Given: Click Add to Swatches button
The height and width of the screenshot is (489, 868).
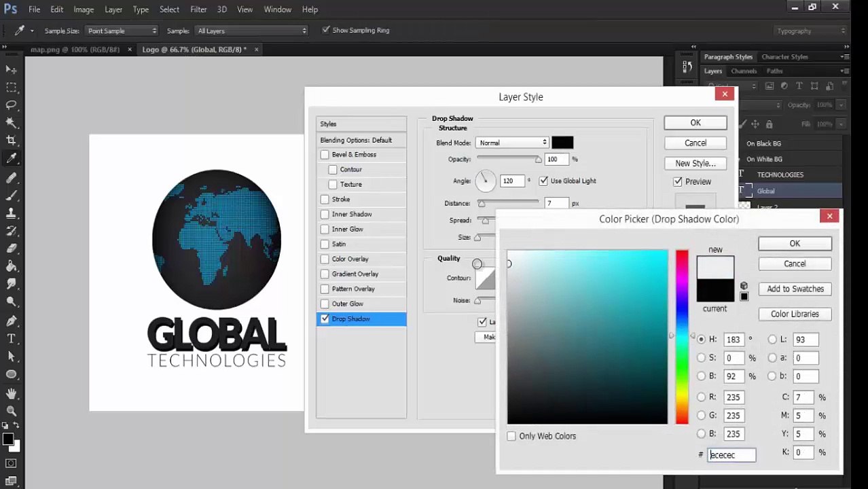Looking at the screenshot, I should (x=795, y=289).
